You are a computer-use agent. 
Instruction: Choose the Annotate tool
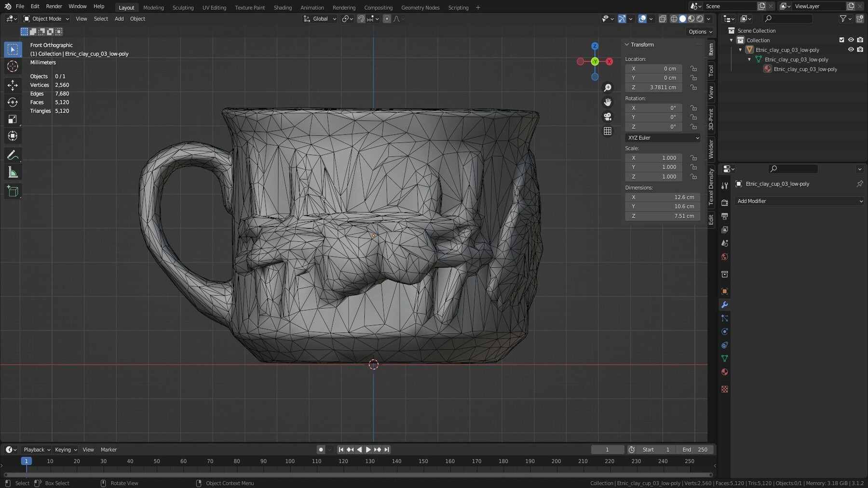12,155
